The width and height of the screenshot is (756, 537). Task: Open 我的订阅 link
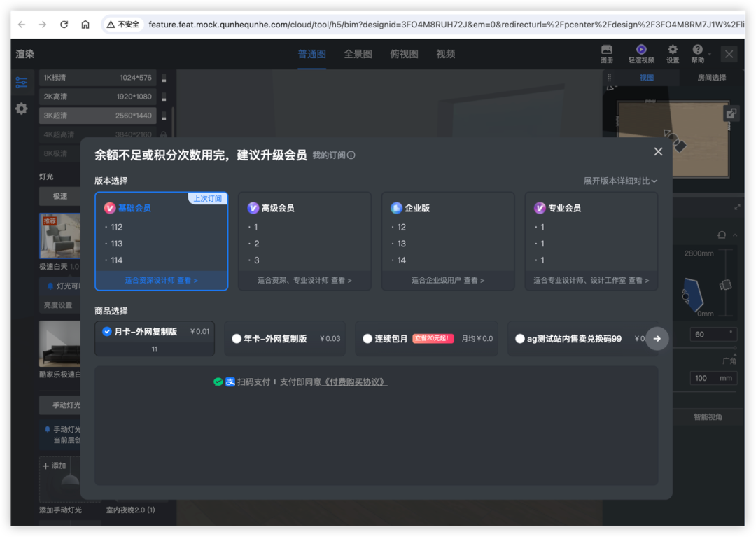tap(329, 155)
